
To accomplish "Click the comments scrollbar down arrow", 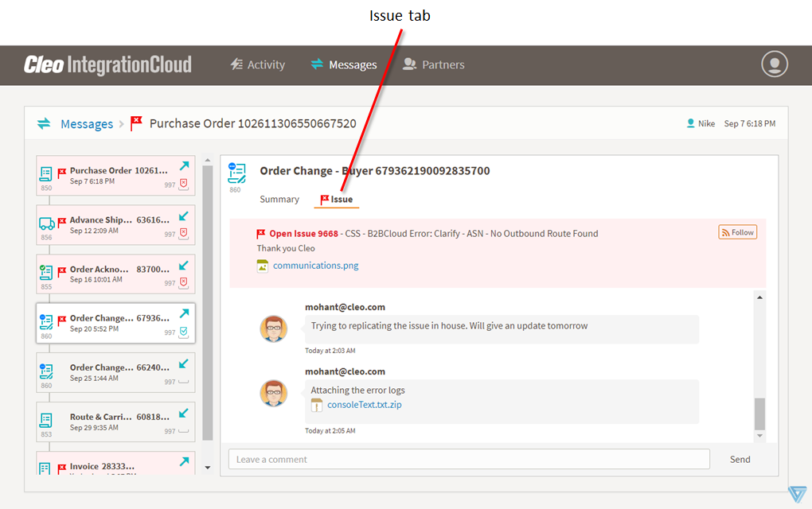I will click(x=759, y=433).
